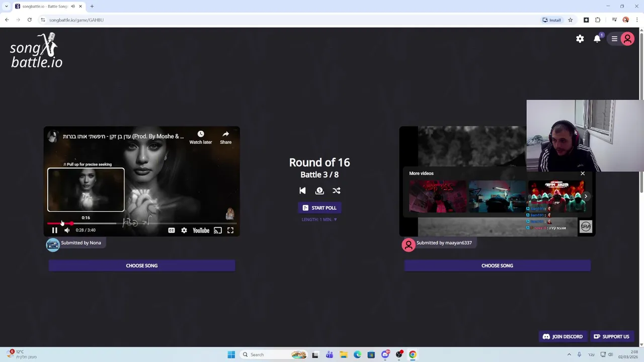
Task: Pause the left YouTube video
Action: click(x=54, y=230)
